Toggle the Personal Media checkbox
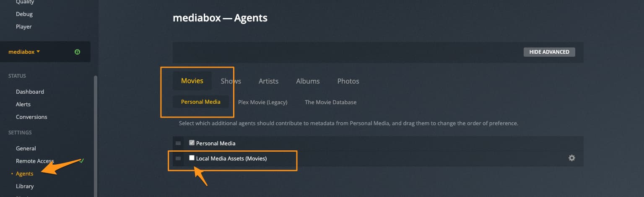 point(192,143)
